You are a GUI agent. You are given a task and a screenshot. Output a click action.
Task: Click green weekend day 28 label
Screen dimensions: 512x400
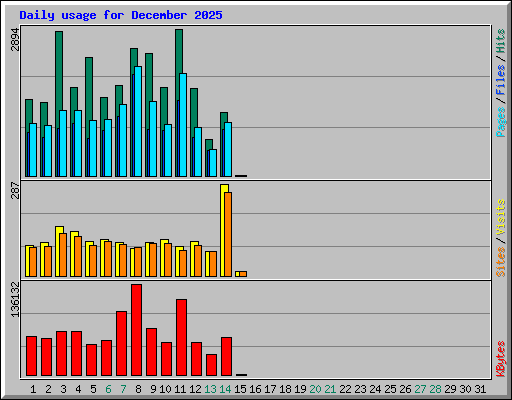click(x=435, y=389)
